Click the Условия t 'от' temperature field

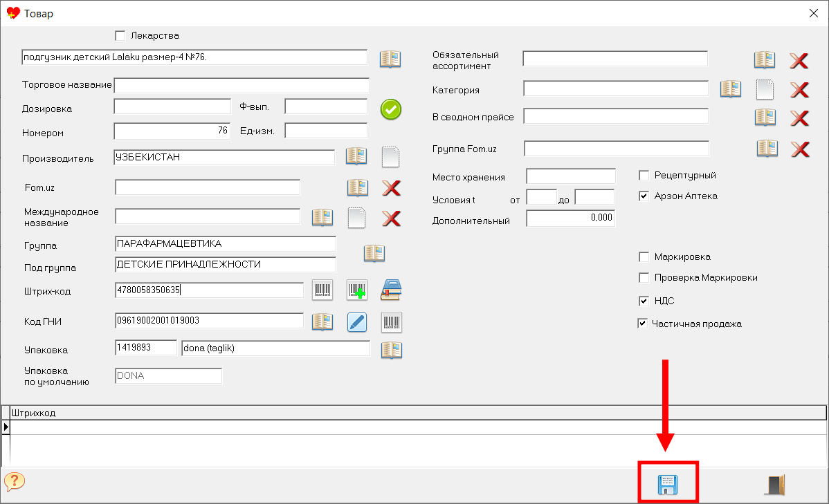pos(541,197)
